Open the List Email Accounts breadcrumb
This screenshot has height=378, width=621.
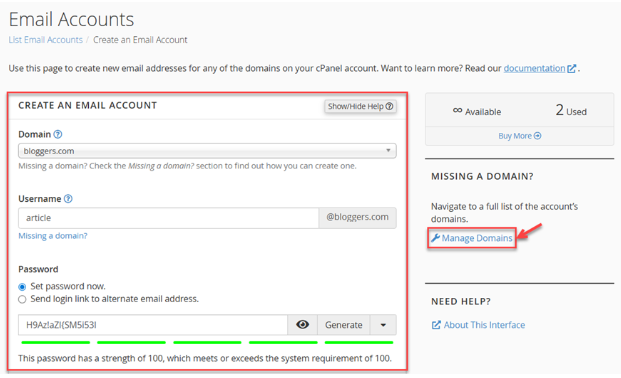click(x=46, y=40)
